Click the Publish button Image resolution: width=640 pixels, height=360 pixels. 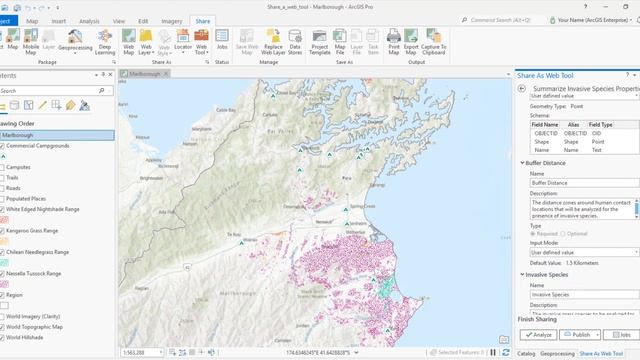pos(577,335)
